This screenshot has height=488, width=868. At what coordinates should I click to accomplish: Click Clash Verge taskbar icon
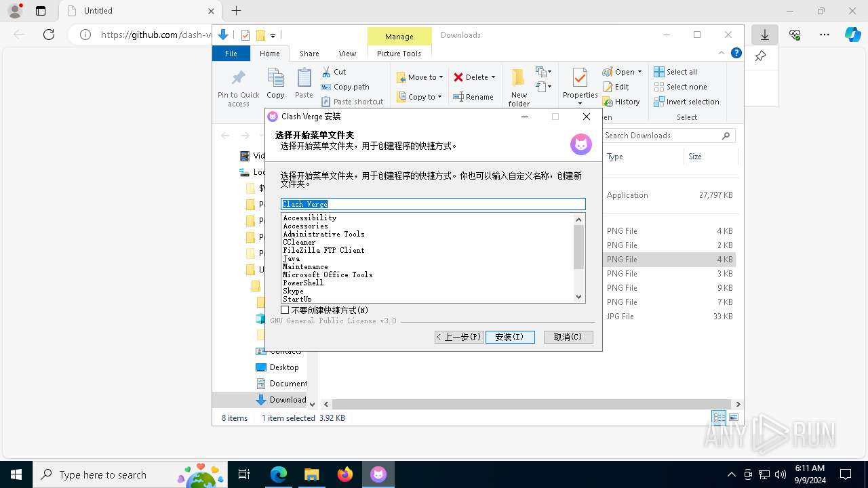point(378,474)
